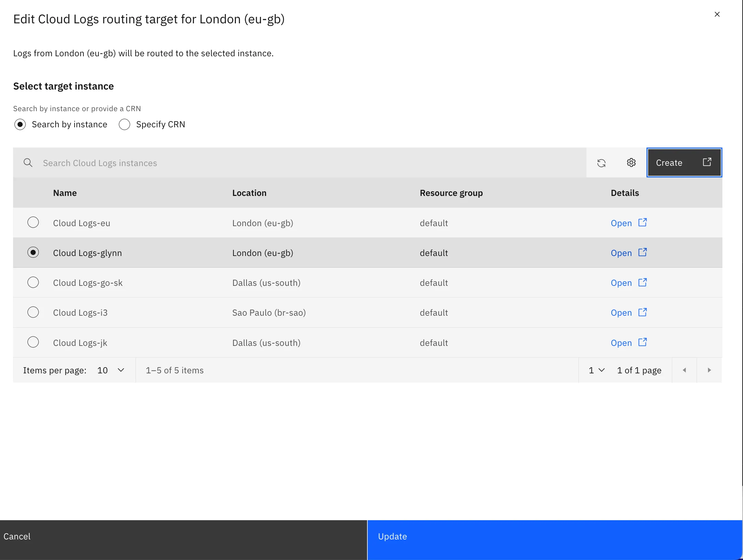Click the Resource group column header

point(451,193)
